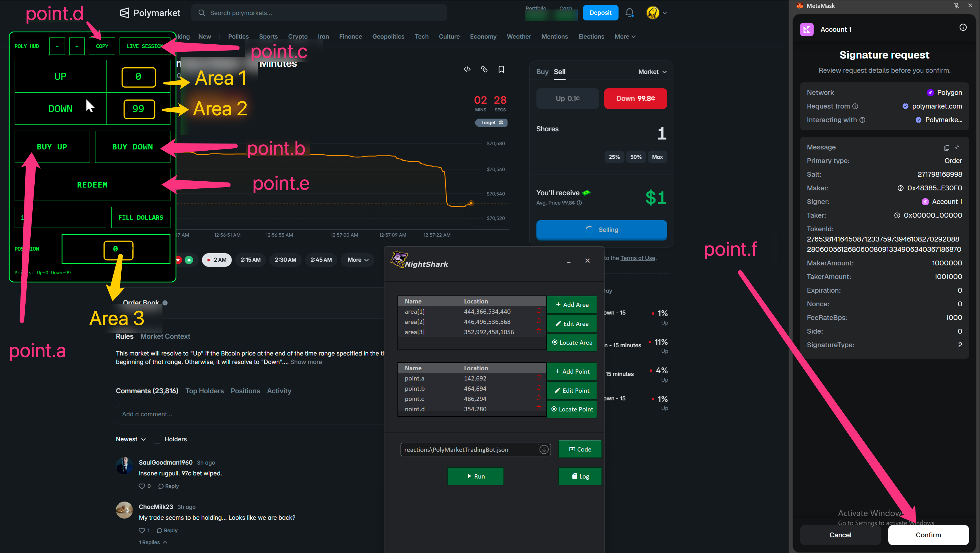Viewport: 980px width, 553px height.
Task: Delete point.c using its red trash icon
Action: [539, 398]
